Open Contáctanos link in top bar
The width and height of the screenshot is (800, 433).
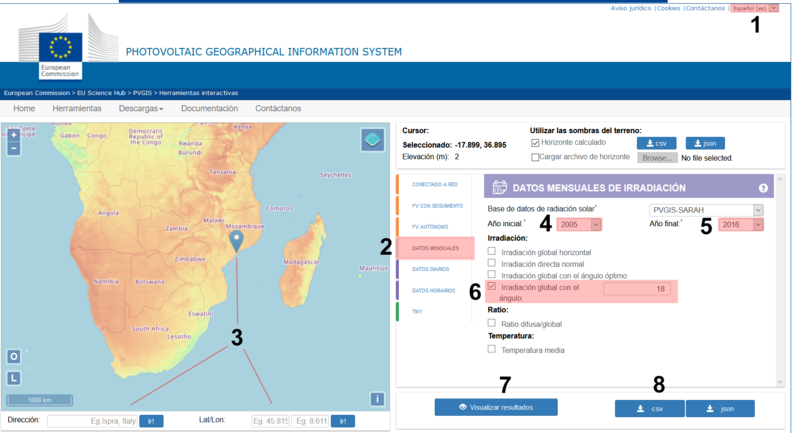coord(705,8)
